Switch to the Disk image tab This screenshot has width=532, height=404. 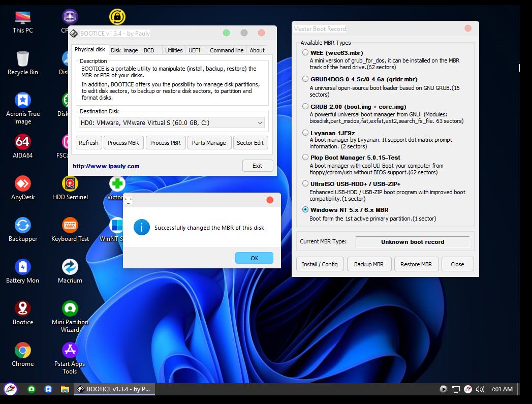[x=124, y=50]
